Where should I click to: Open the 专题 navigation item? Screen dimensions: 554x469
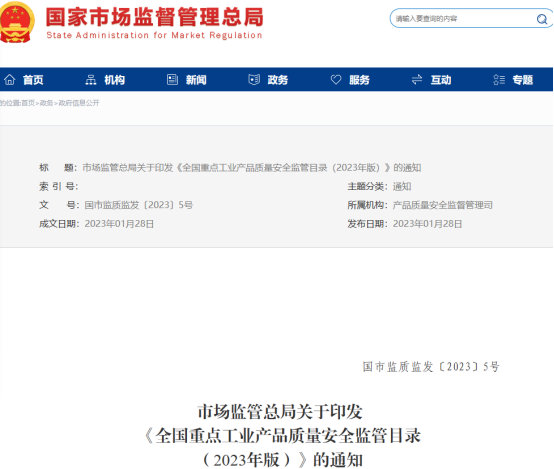[523, 80]
